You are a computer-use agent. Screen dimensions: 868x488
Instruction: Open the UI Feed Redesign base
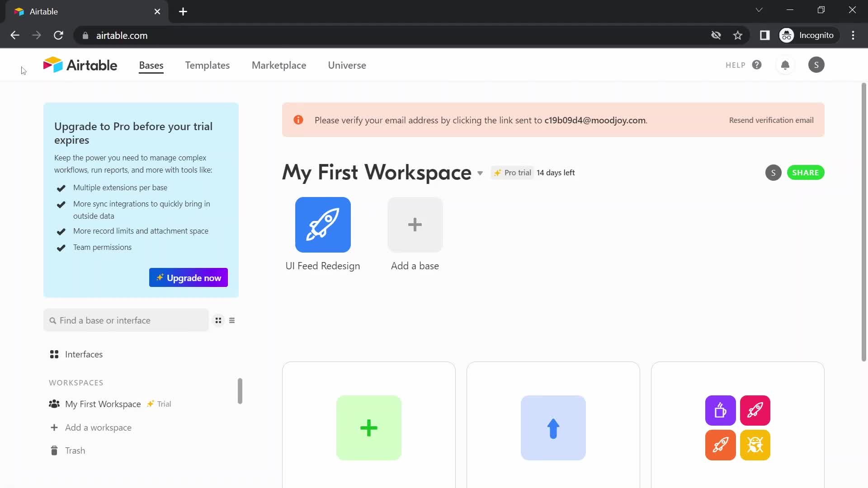(x=323, y=225)
